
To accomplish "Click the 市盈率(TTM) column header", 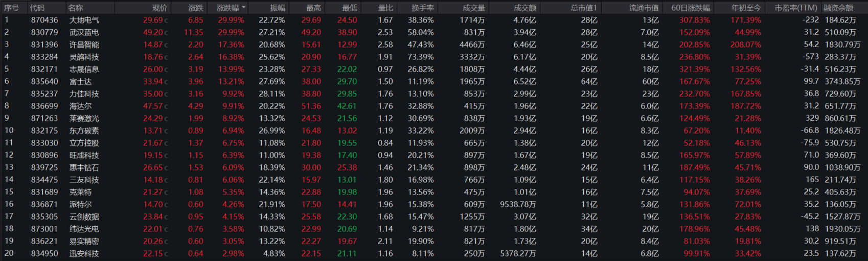I will (x=796, y=8).
